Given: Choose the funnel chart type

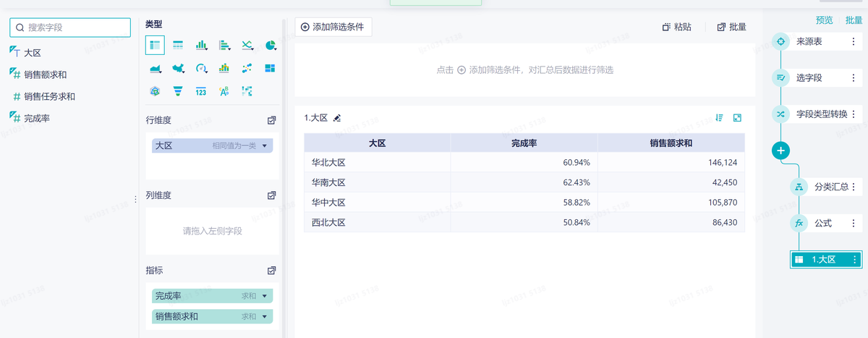Looking at the screenshot, I should [x=178, y=91].
